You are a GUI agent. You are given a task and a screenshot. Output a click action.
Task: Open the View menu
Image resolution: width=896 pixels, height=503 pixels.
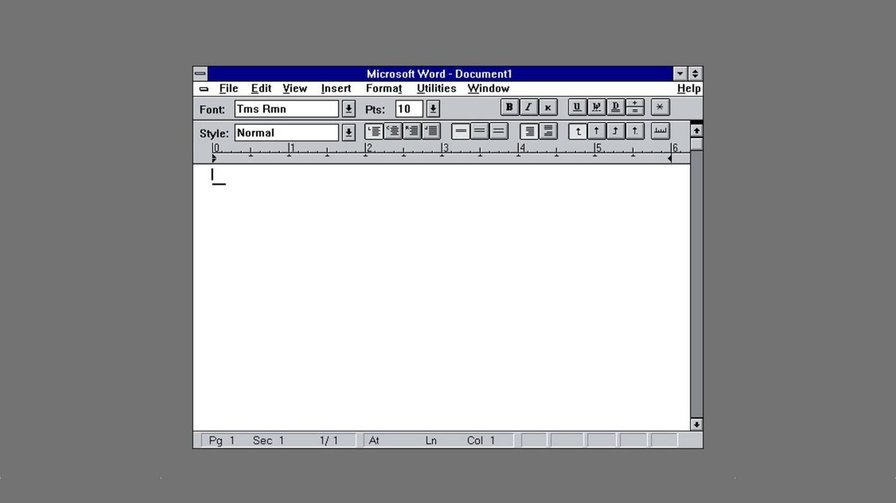[x=295, y=89]
